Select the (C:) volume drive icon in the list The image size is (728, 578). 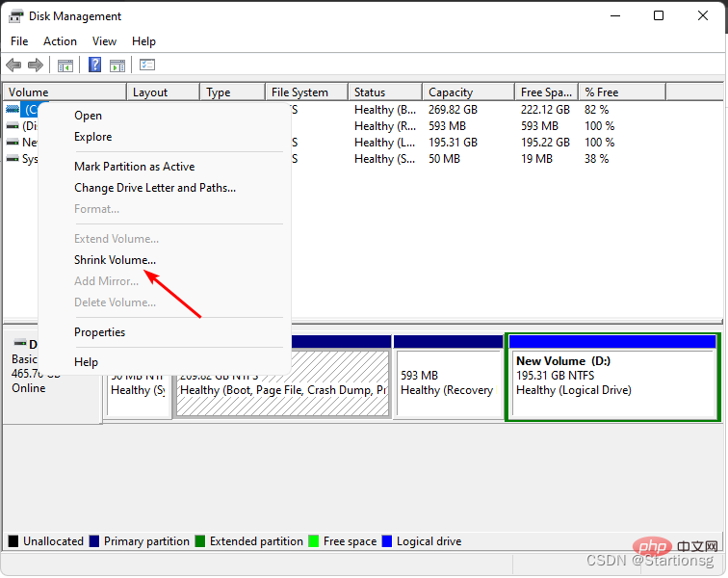pyautogui.click(x=13, y=110)
